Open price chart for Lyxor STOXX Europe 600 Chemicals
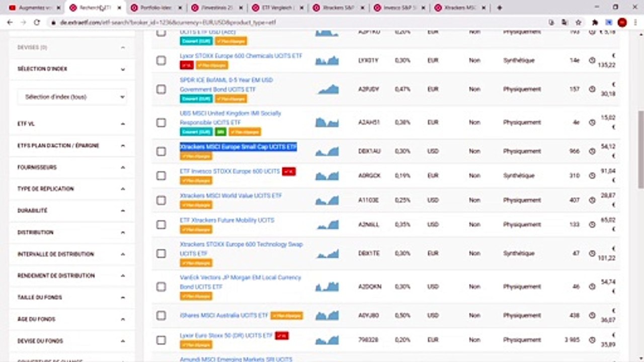The image size is (644, 362). pyautogui.click(x=327, y=60)
